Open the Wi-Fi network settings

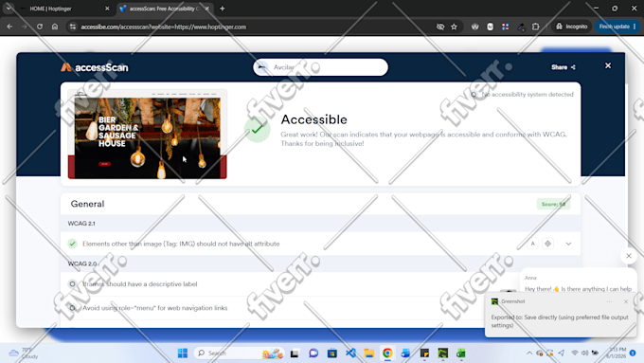pyautogui.click(x=575, y=354)
